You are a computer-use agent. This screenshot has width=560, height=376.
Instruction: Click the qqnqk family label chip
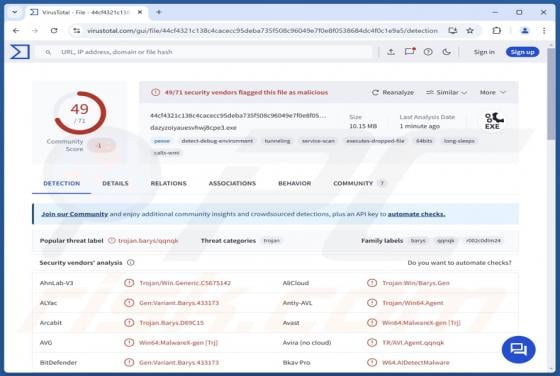(445, 241)
